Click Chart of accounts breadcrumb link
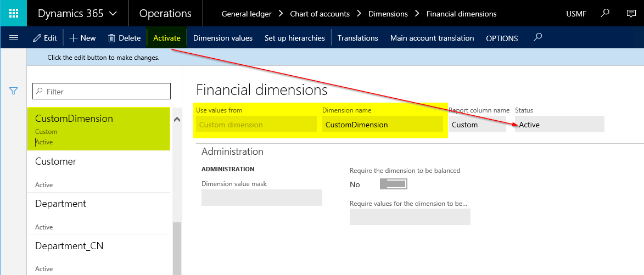The width and height of the screenshot is (644, 275). pos(320,14)
